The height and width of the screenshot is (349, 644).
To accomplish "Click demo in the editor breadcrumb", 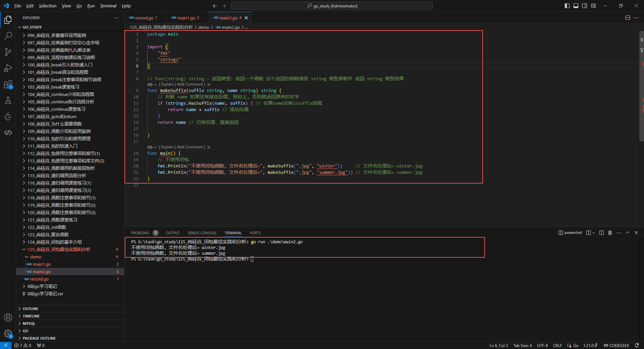I will point(204,28).
